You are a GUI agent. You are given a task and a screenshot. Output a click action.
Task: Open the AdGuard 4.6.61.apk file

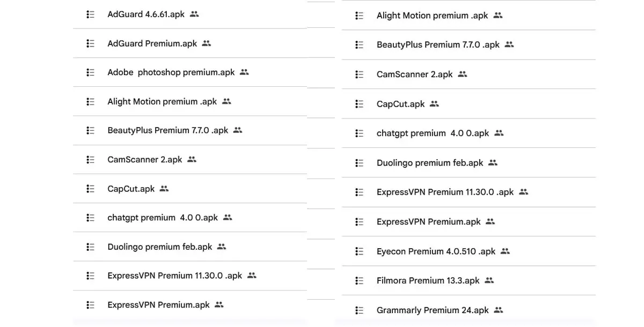click(145, 14)
